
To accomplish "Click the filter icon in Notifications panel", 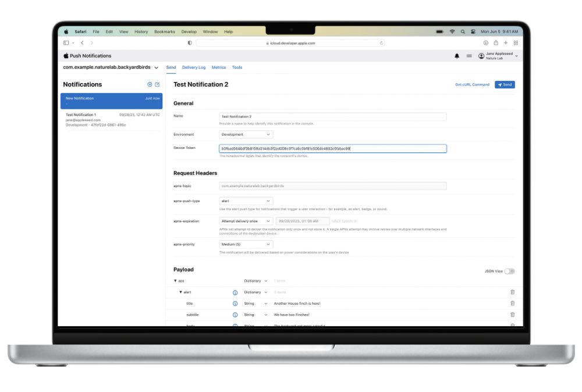I will coord(150,84).
